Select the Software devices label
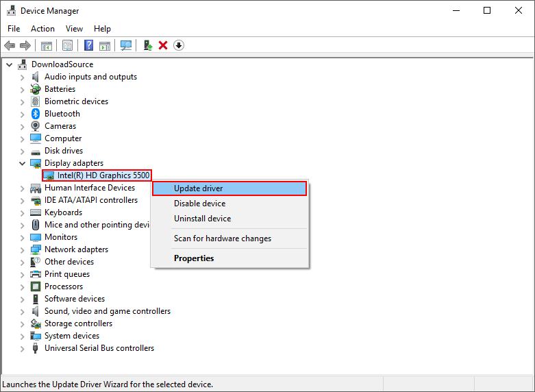This screenshot has width=535, height=392. [75, 299]
